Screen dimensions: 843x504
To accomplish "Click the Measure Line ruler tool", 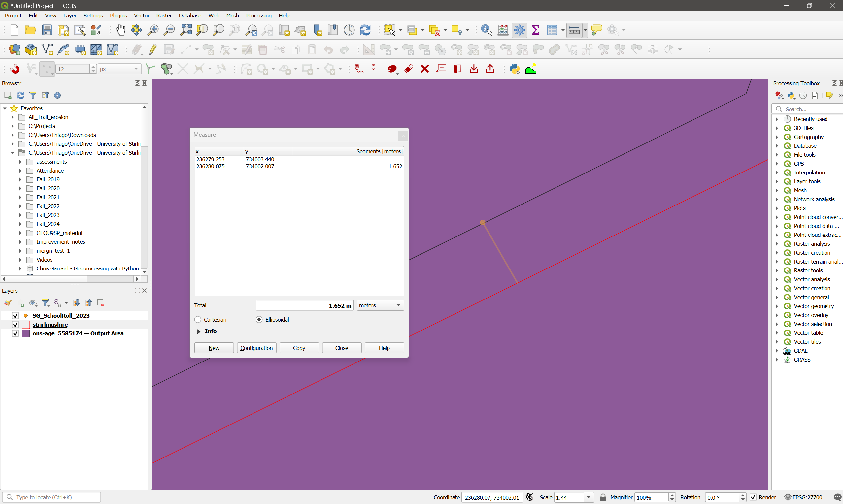I will [x=574, y=30].
